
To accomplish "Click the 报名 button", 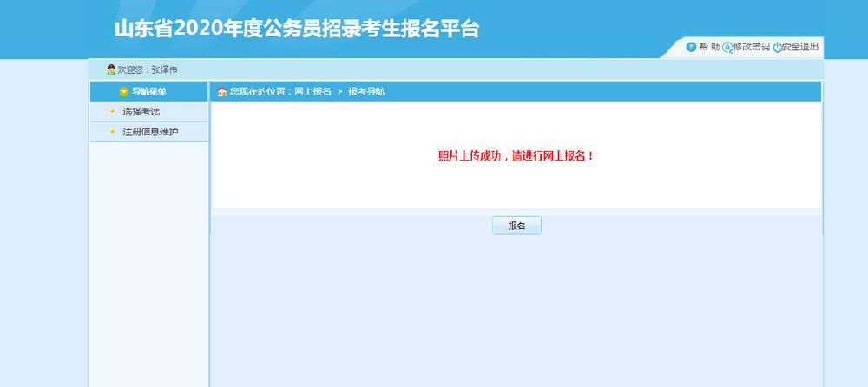I will click(516, 226).
